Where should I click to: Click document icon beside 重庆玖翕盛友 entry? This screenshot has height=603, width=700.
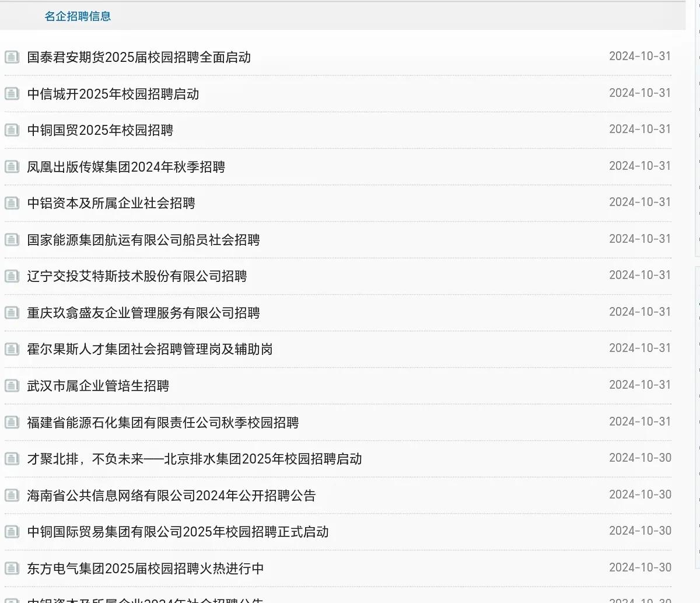tap(12, 312)
